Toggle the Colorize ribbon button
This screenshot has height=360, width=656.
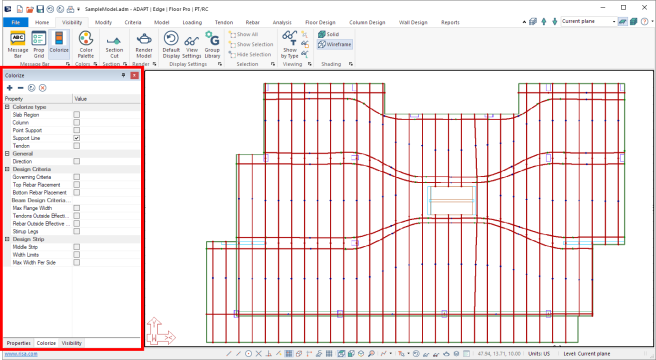click(x=59, y=44)
